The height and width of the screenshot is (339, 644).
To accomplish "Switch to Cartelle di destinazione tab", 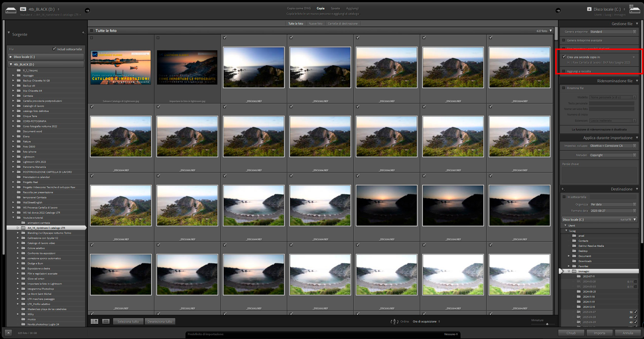I will click(x=342, y=24).
